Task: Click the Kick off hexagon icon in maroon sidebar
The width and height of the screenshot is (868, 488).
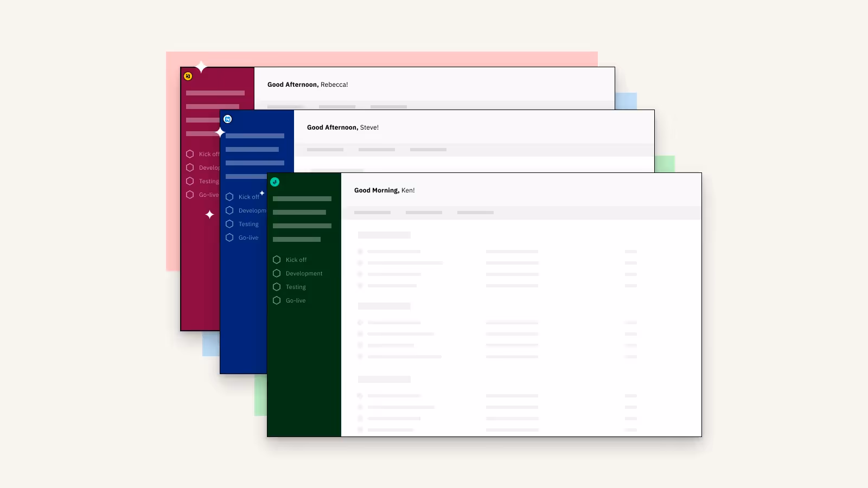Action: (190, 154)
